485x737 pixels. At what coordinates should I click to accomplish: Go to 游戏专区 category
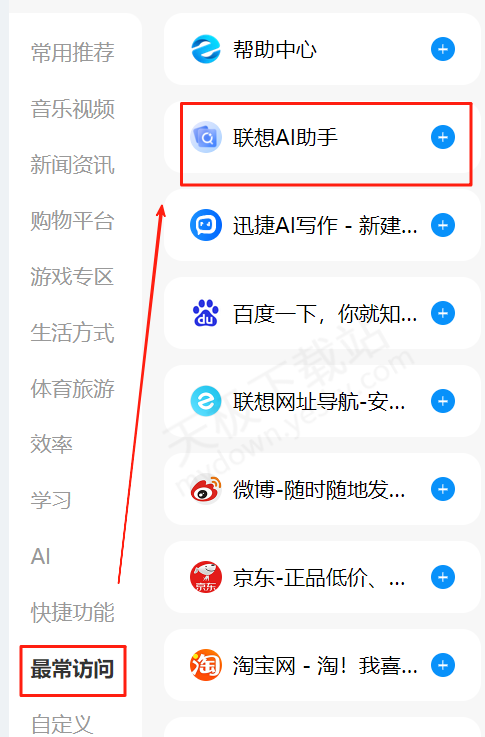[72, 276]
